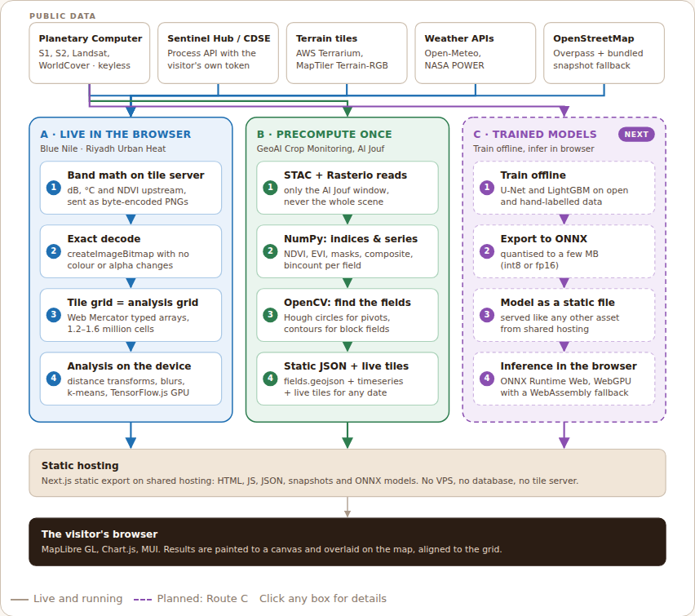Click the number 2 badge beside Exact decode
The image size is (695, 616).
tap(54, 251)
